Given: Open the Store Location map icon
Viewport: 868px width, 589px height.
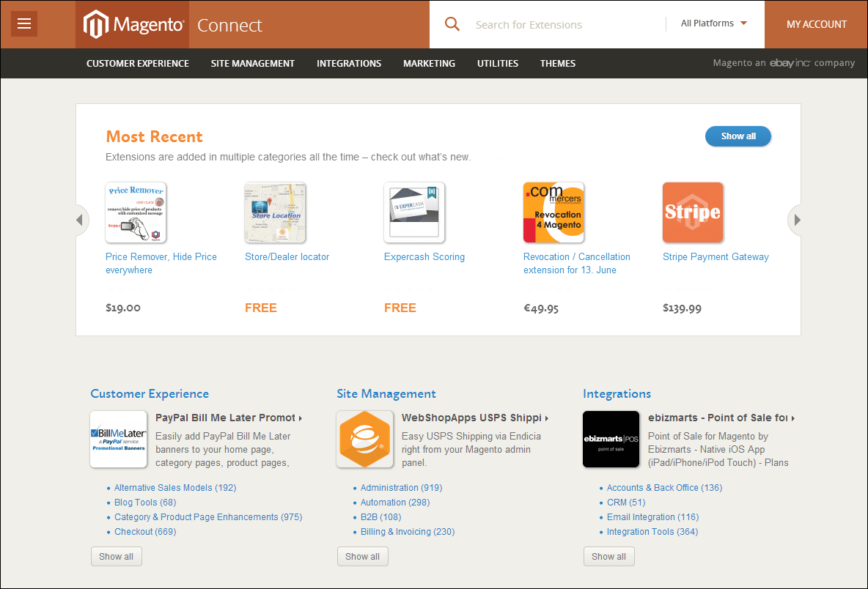Looking at the screenshot, I should 275,212.
